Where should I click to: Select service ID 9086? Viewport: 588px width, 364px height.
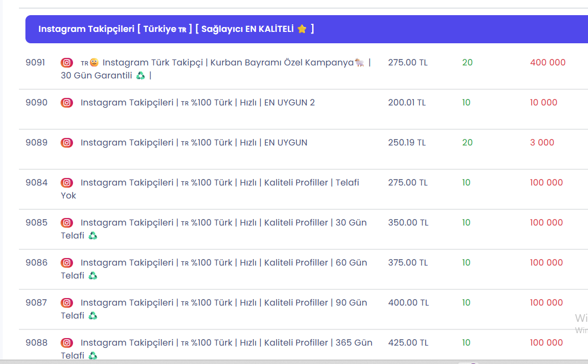[x=36, y=263]
